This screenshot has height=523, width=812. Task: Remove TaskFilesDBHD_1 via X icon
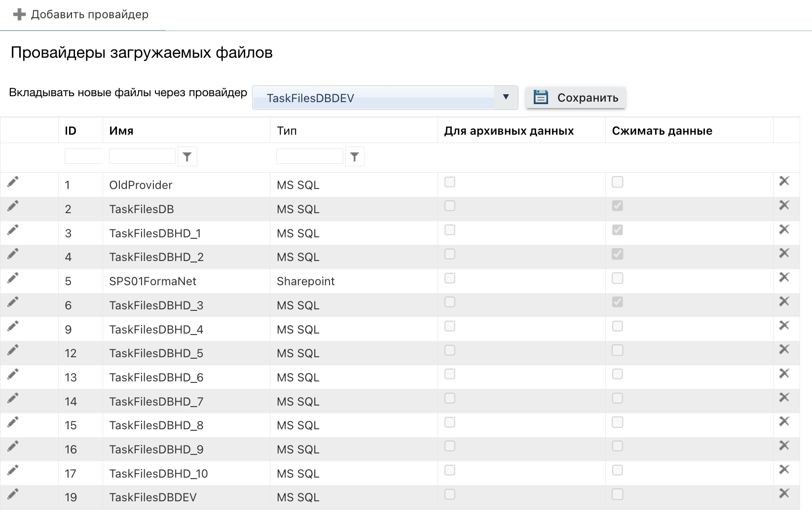[x=784, y=229]
